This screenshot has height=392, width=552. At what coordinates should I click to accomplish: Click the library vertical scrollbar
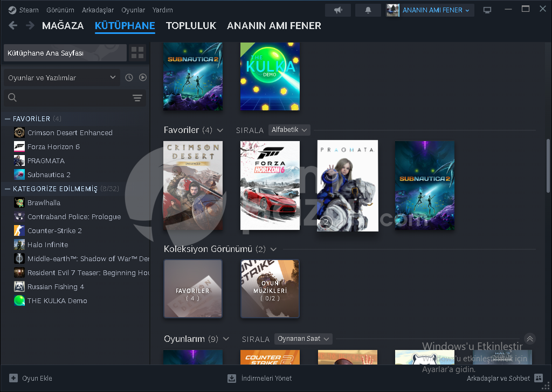[548, 166]
